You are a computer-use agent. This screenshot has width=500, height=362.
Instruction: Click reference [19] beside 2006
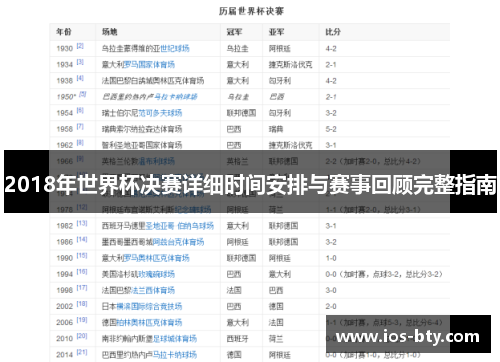point(82,320)
